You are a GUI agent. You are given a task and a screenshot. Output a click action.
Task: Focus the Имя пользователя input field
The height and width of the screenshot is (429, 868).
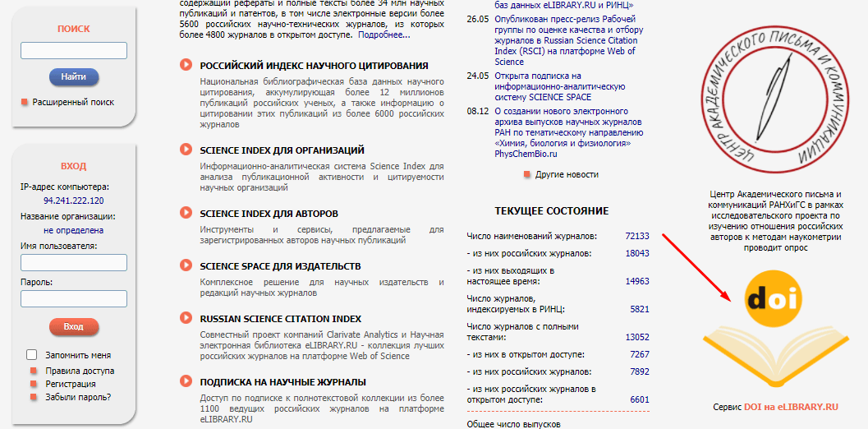tap(74, 263)
